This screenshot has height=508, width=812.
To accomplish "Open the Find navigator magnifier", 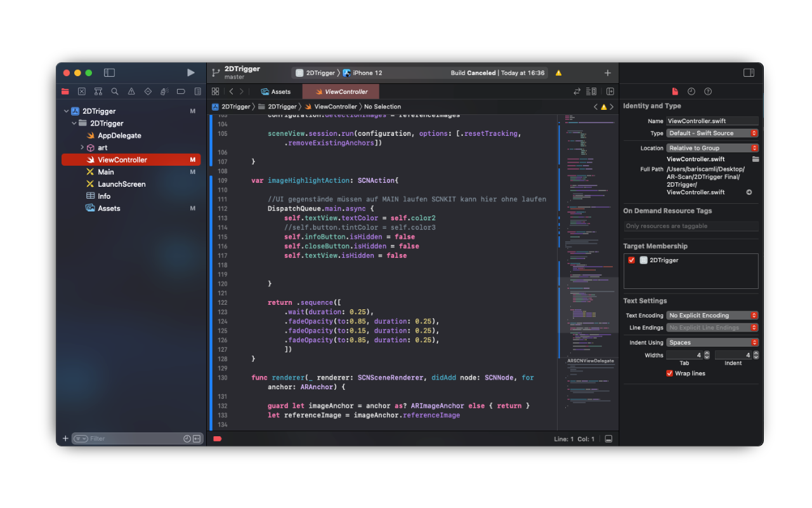I will [x=115, y=91].
